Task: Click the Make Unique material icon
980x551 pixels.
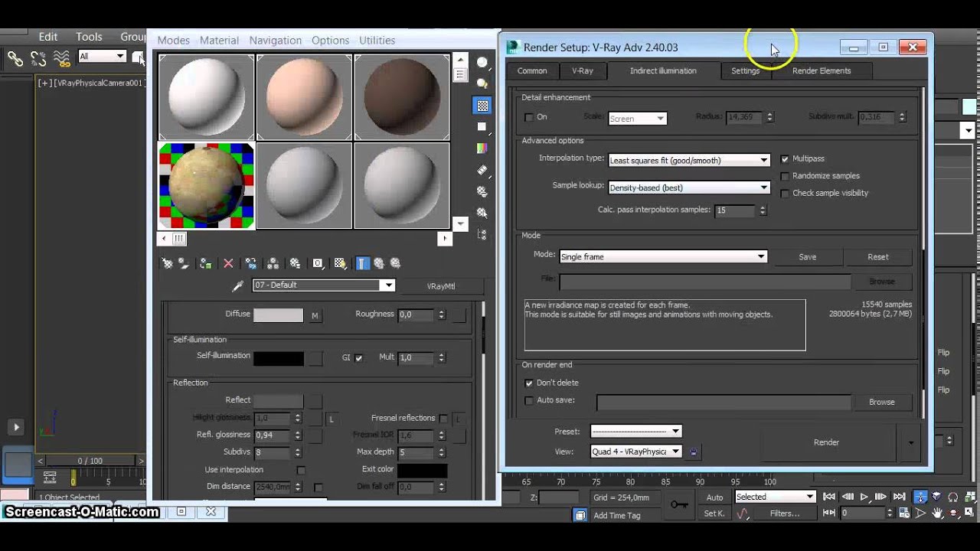Action: coord(273,263)
